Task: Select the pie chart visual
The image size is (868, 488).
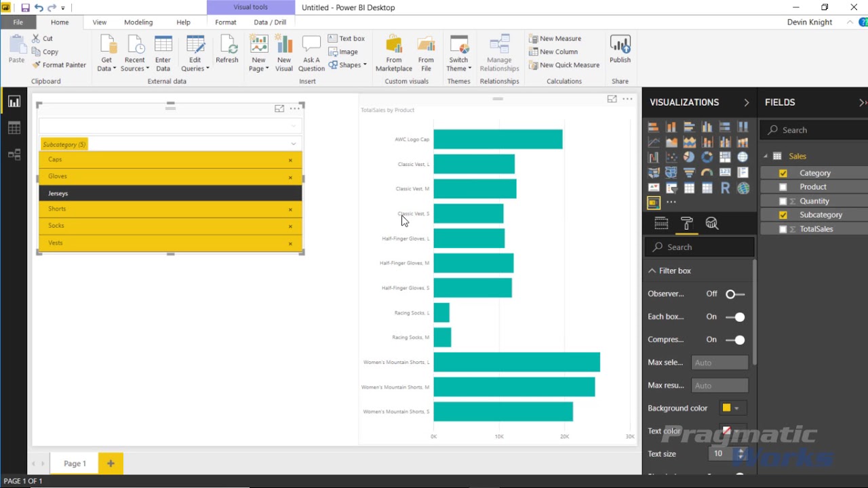Action: click(690, 157)
